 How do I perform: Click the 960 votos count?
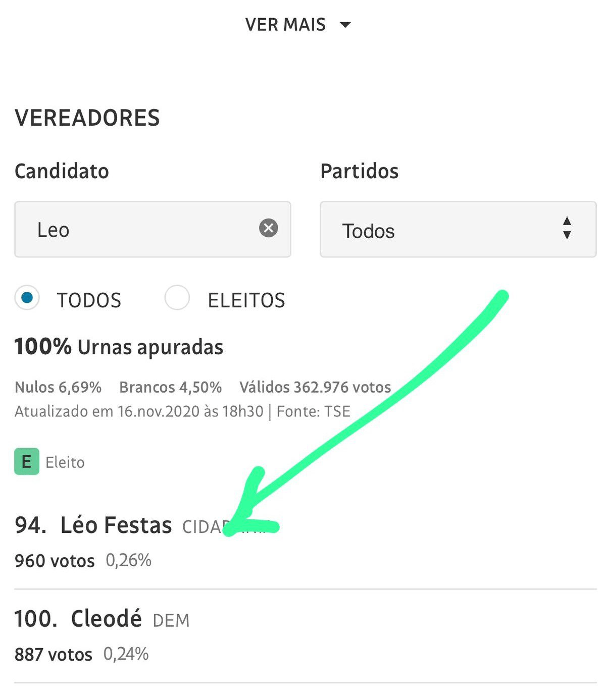[55, 561]
